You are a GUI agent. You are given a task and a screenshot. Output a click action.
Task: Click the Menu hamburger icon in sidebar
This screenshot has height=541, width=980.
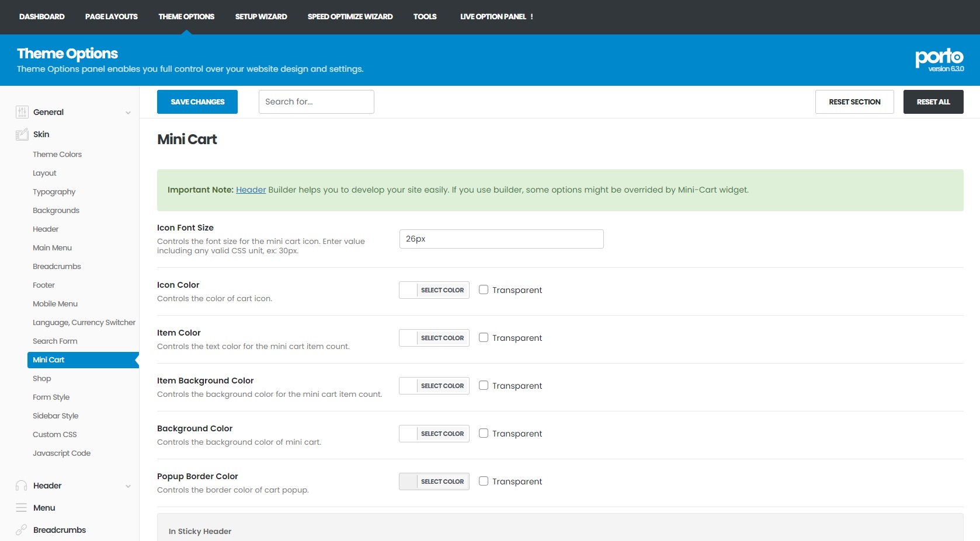[22, 508]
